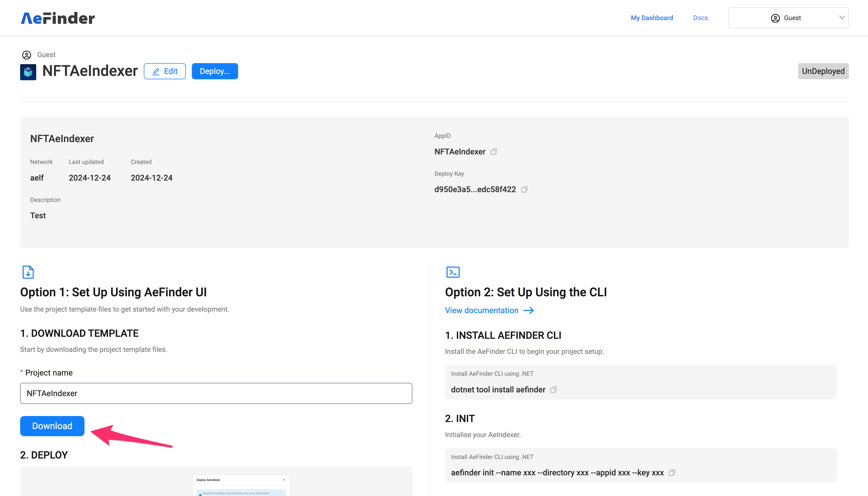The height and width of the screenshot is (496, 868).
Task: Click the Guest user icon above app title
Action: (x=27, y=55)
